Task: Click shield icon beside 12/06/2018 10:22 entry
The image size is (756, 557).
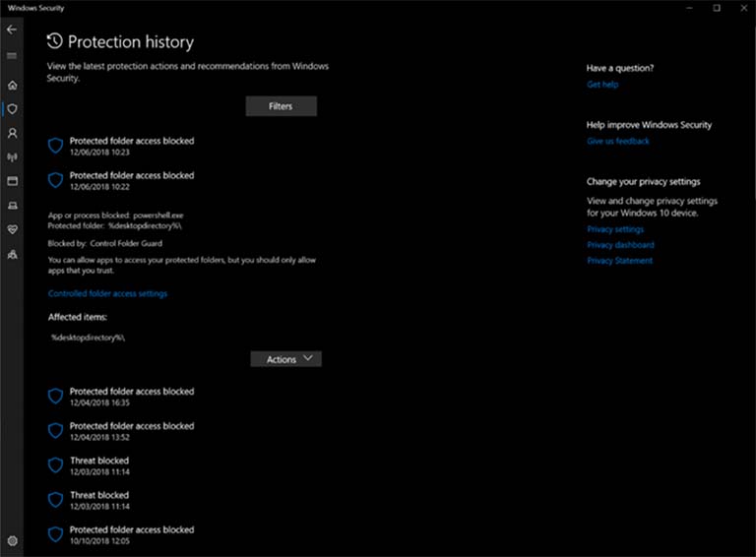Action: (x=55, y=180)
